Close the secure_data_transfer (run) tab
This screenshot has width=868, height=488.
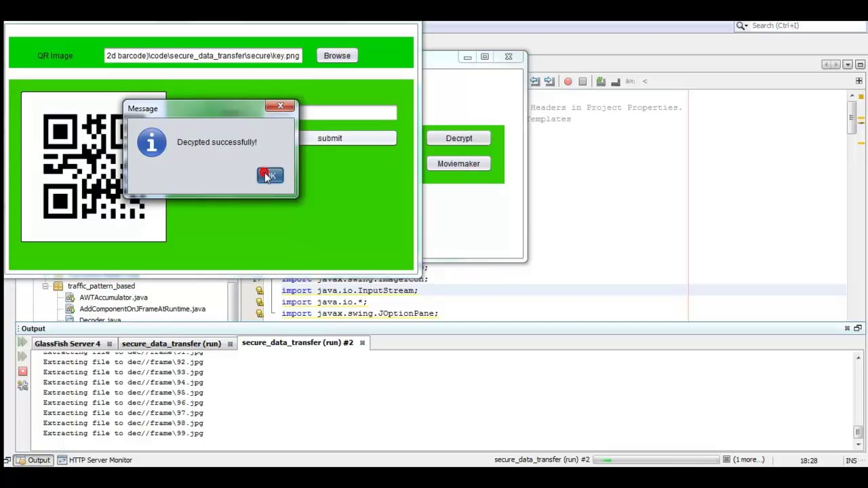coord(230,344)
